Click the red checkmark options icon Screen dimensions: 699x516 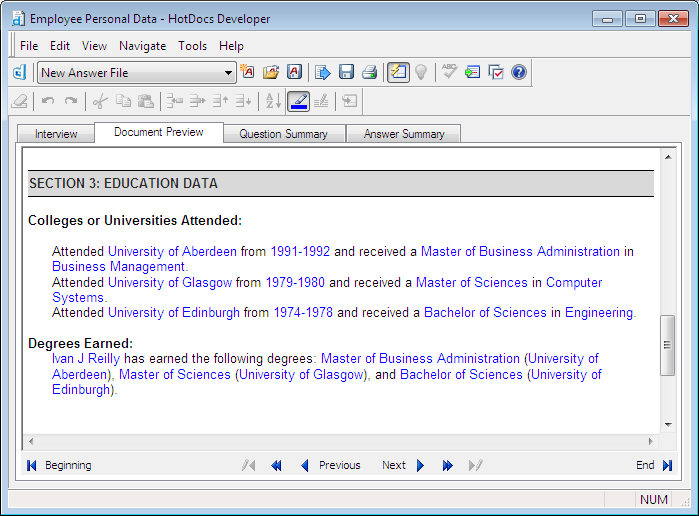[496, 72]
